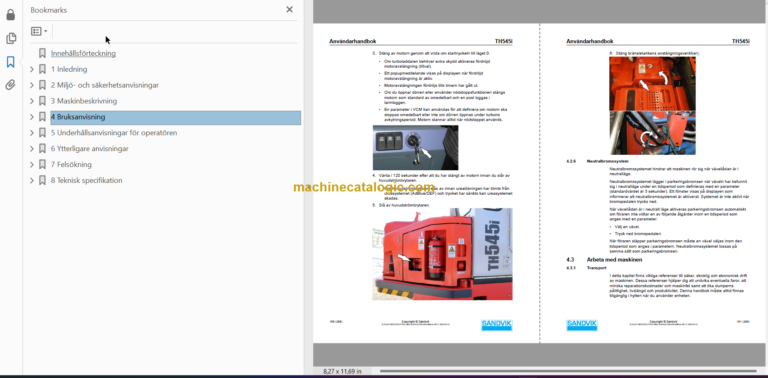This screenshot has height=378, width=768.
Task: Open the page thumbnails panel icon
Action: click(x=11, y=38)
